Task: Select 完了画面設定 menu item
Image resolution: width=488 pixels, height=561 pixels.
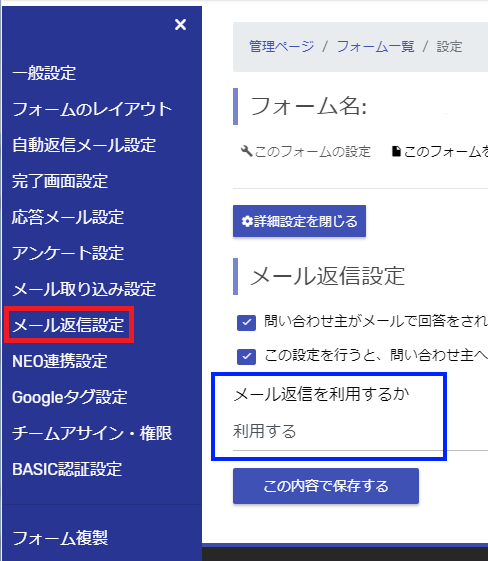Action: 60,181
